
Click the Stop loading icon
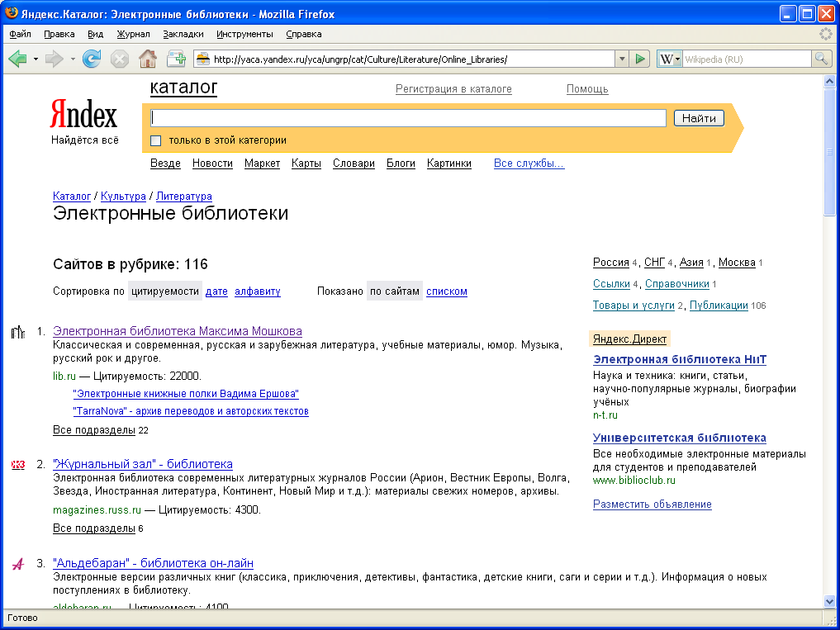click(120, 59)
